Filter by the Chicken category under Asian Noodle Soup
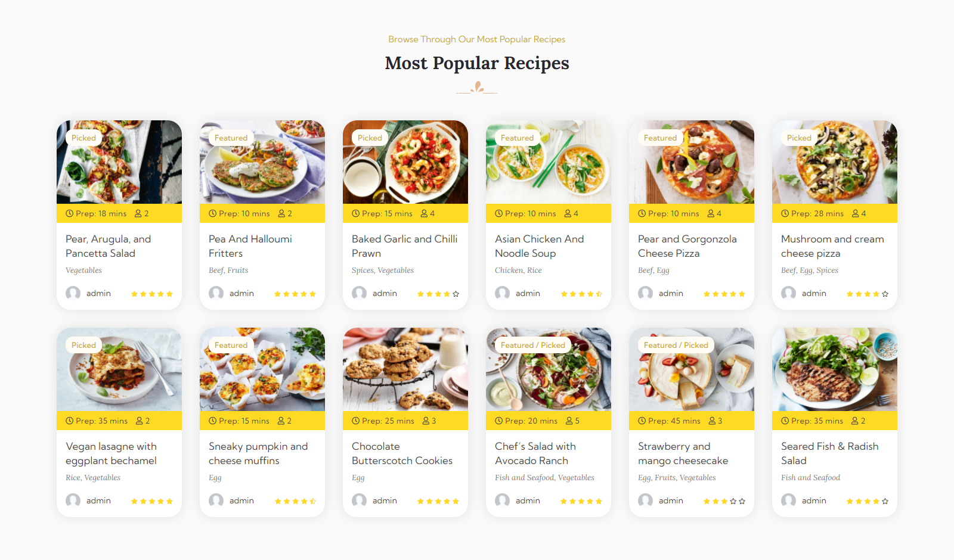 [509, 270]
